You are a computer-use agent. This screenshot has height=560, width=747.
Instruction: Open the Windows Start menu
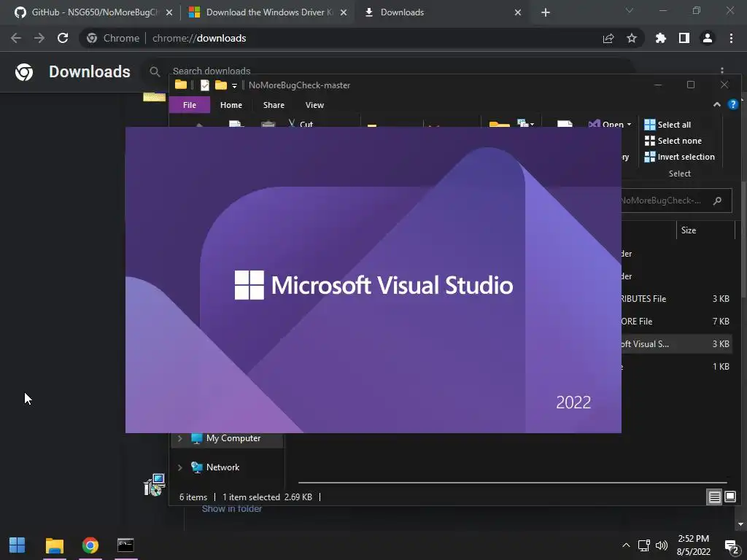(18, 545)
